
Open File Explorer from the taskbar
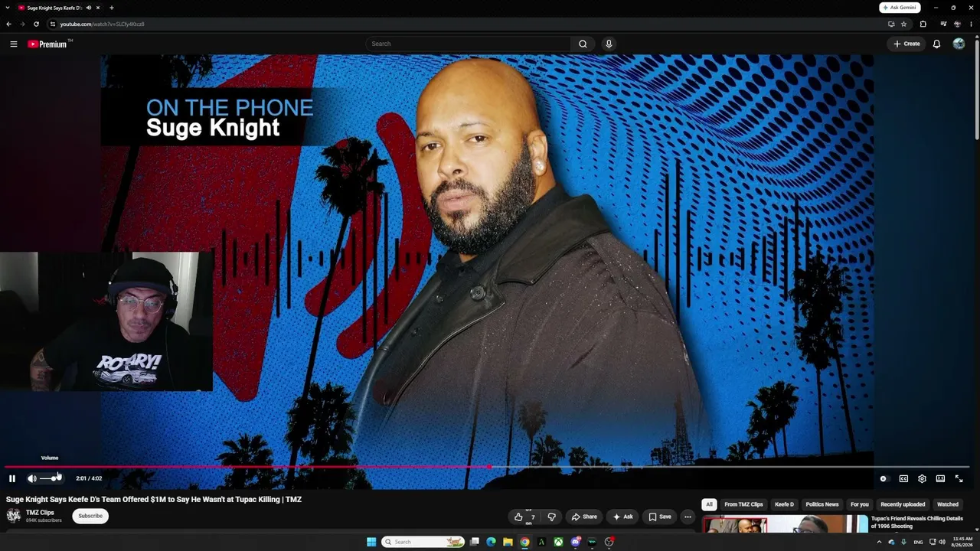coord(508,542)
